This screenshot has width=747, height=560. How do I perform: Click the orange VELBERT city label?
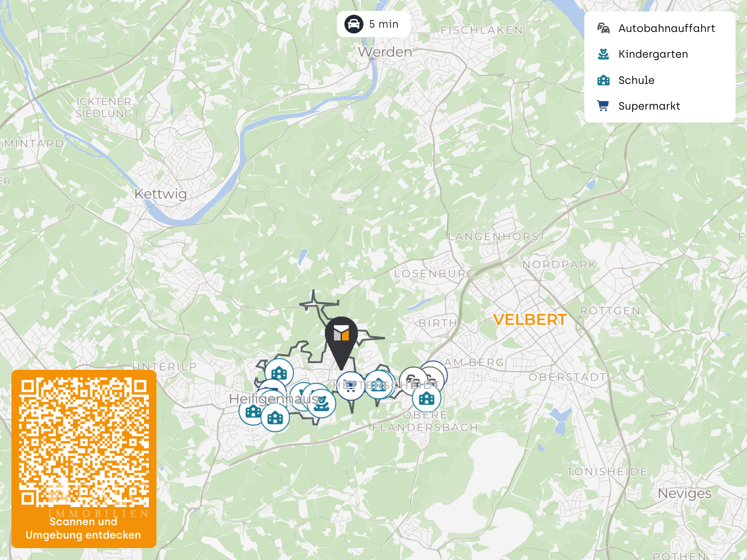click(530, 320)
